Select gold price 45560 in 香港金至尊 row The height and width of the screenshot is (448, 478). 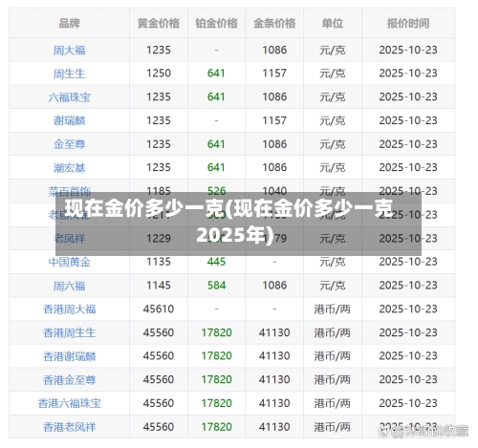click(x=159, y=379)
